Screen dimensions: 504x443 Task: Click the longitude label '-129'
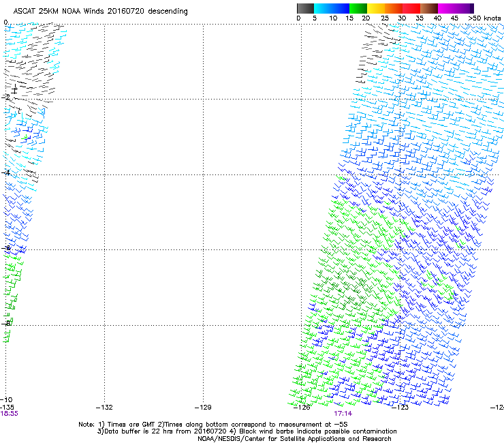tap(203, 408)
